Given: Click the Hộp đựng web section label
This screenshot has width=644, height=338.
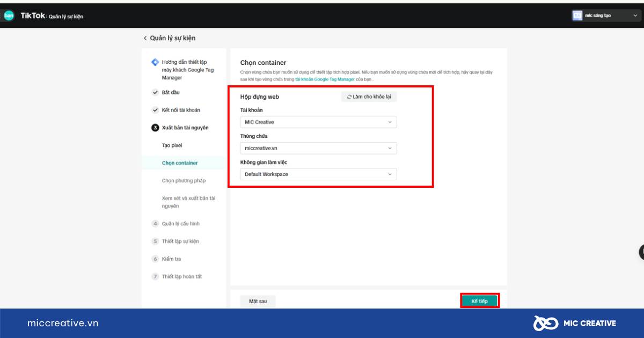Looking at the screenshot, I should 260,97.
